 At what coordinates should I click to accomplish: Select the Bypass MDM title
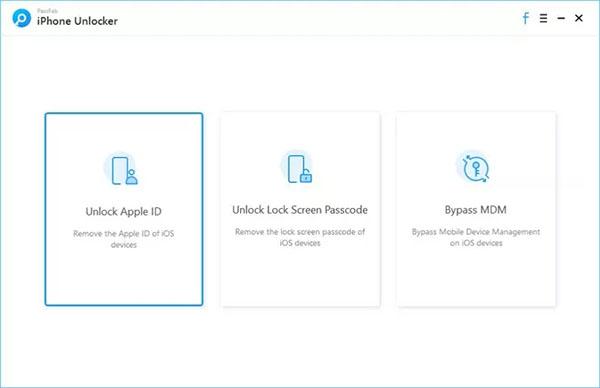coord(476,210)
